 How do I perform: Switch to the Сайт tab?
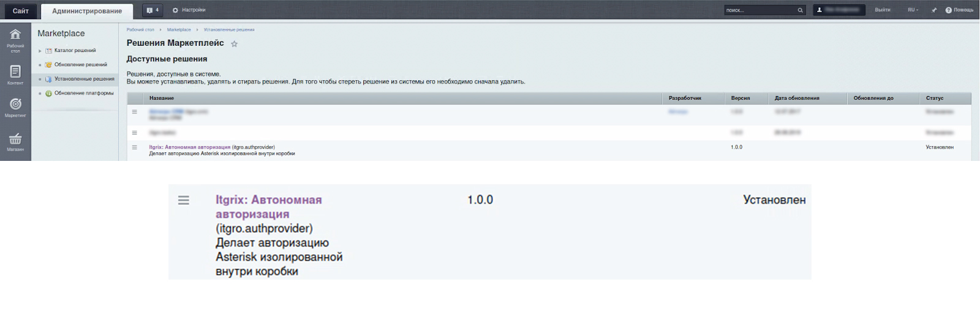tap(21, 11)
